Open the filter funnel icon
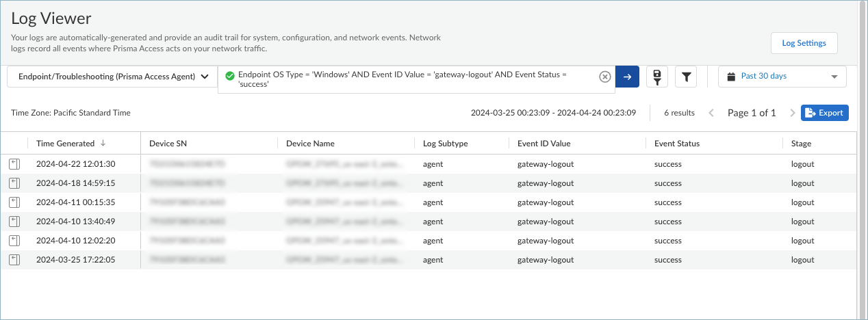This screenshot has height=320, width=868. (x=686, y=77)
